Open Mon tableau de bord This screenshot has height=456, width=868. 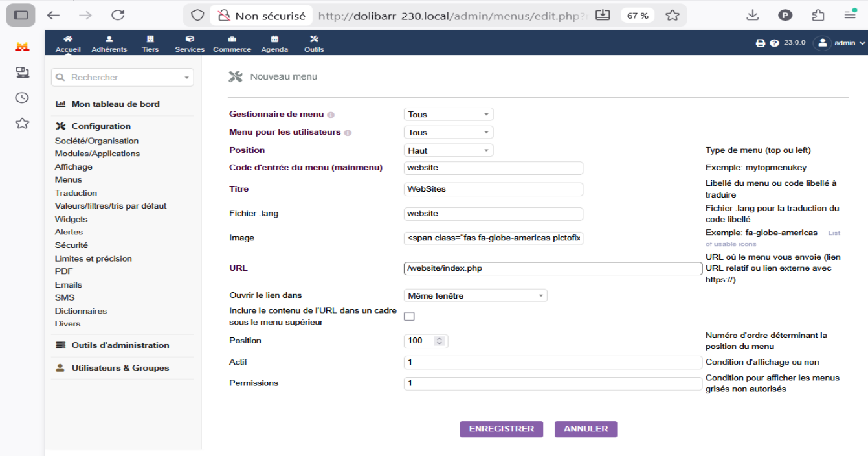point(115,104)
